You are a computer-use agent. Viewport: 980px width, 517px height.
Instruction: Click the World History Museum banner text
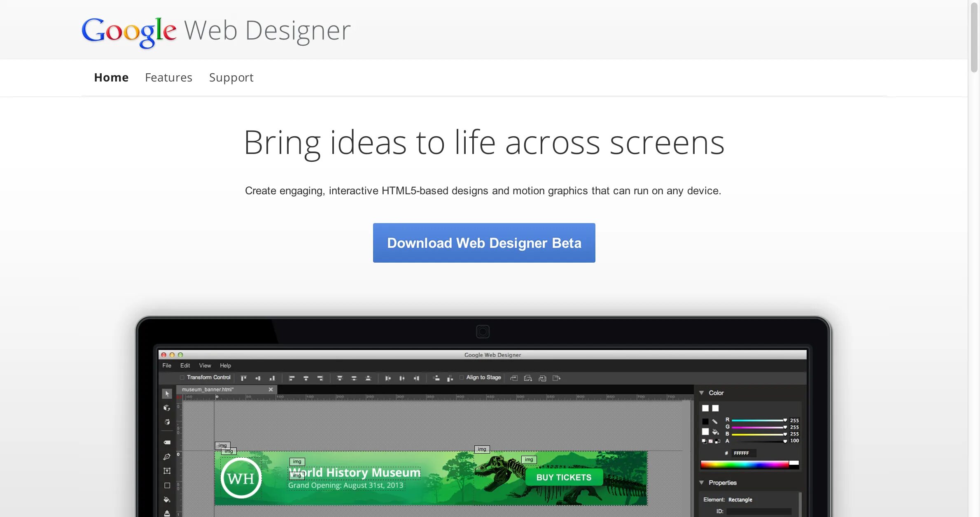(x=355, y=473)
